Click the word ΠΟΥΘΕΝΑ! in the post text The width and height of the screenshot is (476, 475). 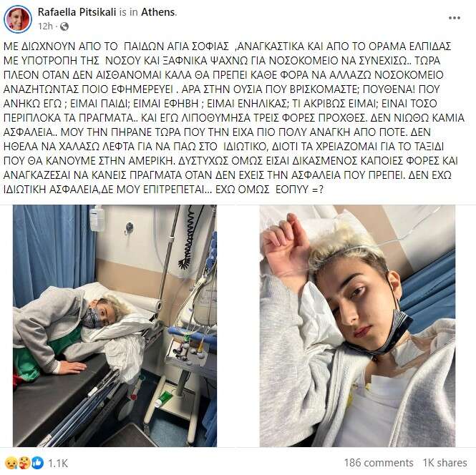click(388, 89)
